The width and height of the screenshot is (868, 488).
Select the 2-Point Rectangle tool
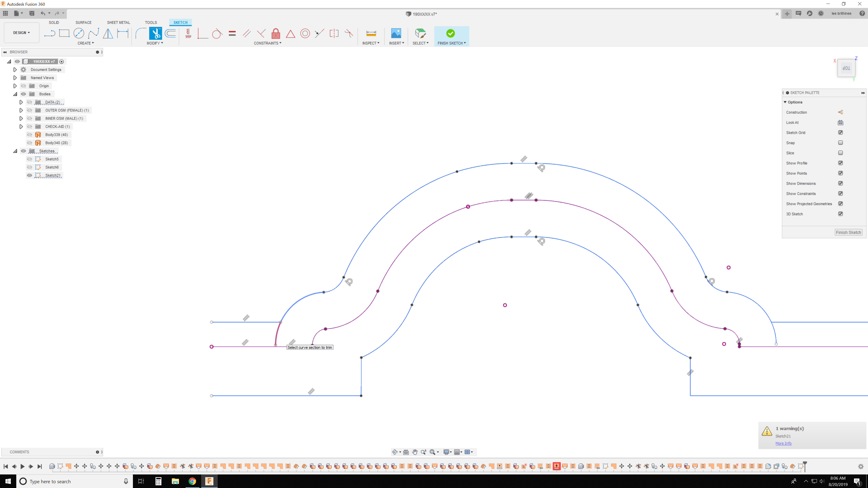point(64,33)
